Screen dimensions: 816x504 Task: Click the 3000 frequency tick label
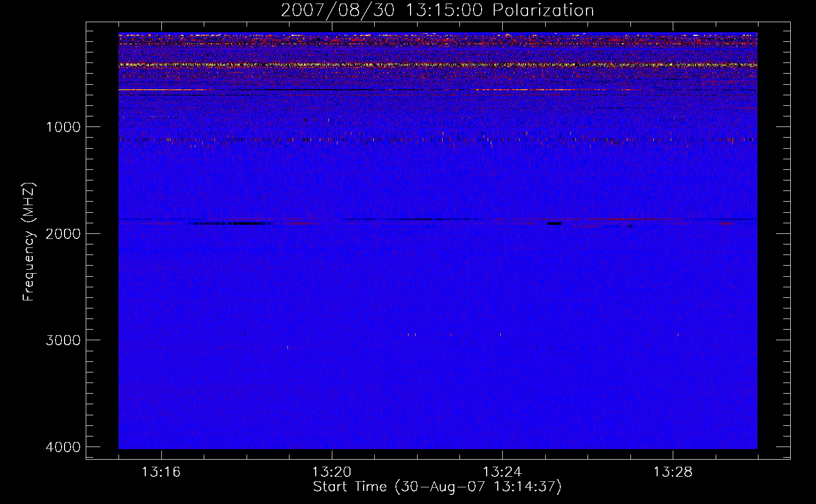tap(63, 340)
